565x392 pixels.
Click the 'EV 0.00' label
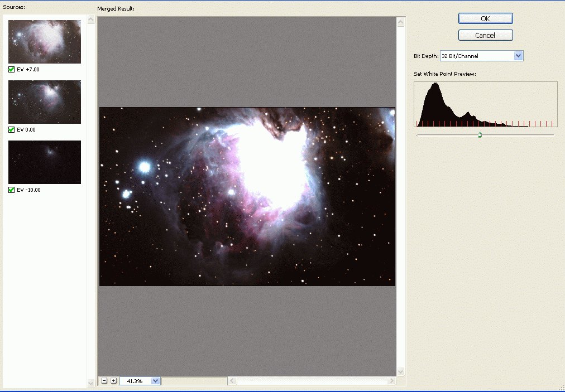pyautogui.click(x=26, y=129)
